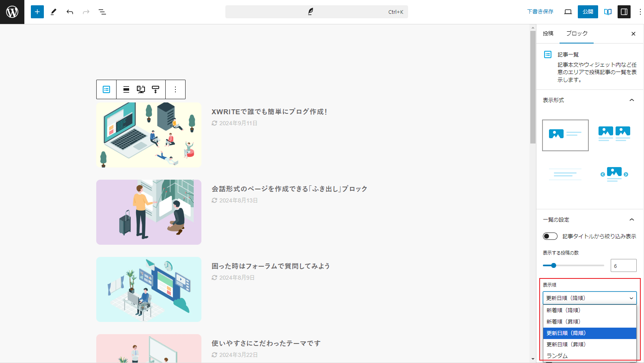Open the document overview list icon
The width and height of the screenshot is (644, 363).
102,12
